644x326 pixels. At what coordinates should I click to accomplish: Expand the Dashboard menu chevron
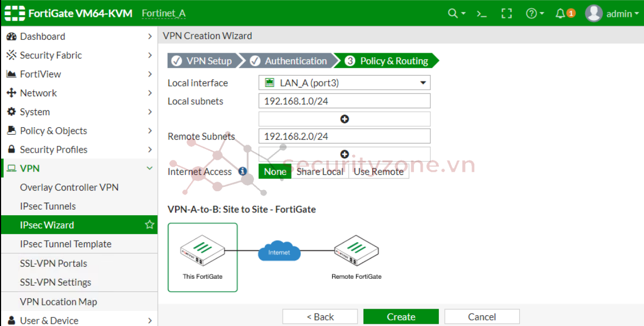[x=150, y=36]
